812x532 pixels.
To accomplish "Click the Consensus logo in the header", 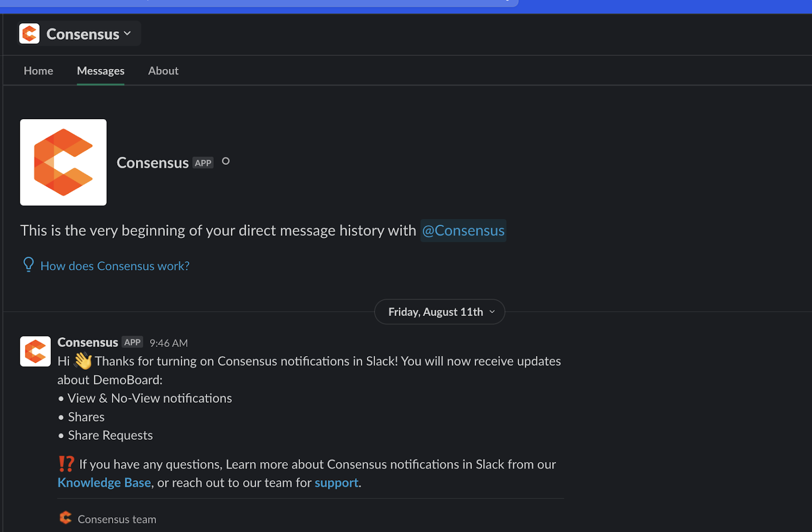I will pos(29,34).
